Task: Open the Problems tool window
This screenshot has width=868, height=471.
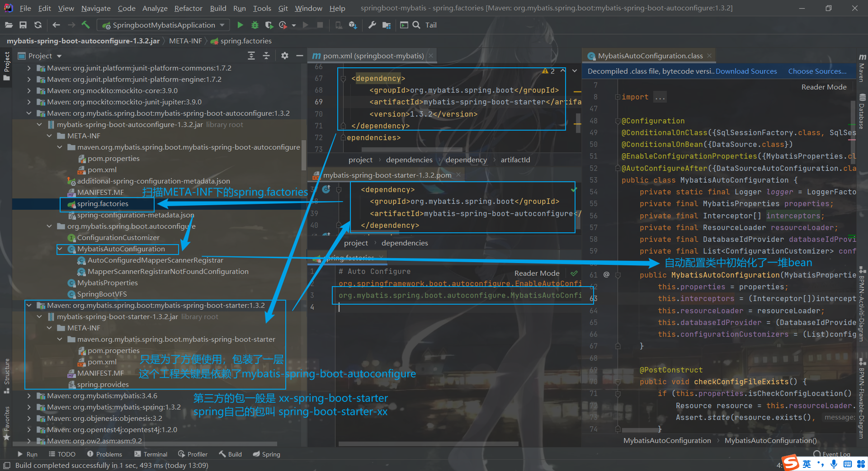Action: point(104,454)
